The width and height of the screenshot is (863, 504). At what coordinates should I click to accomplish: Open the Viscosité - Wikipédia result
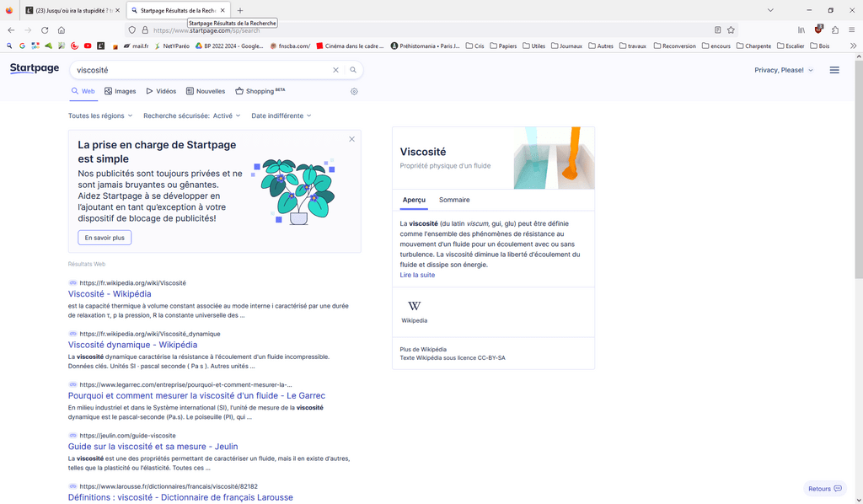(x=110, y=294)
